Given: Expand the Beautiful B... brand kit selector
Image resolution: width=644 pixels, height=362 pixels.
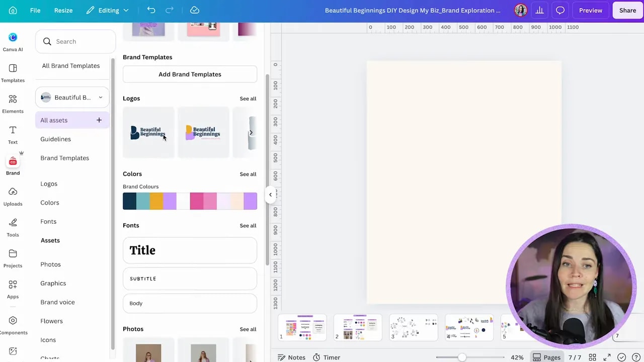Looking at the screenshot, I should 72,98.
